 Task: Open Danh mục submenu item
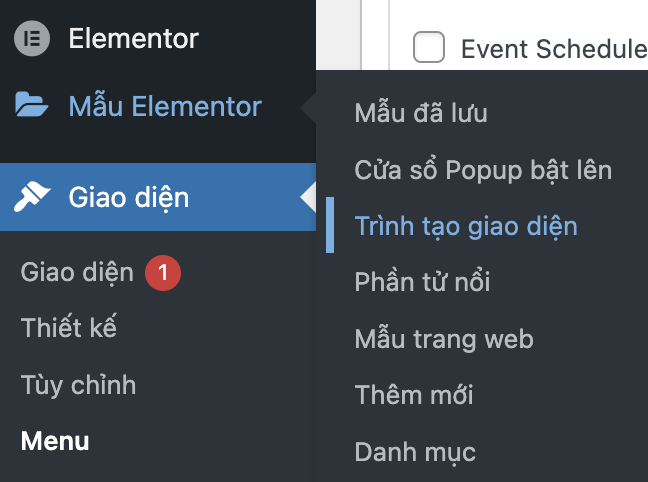[415, 452]
